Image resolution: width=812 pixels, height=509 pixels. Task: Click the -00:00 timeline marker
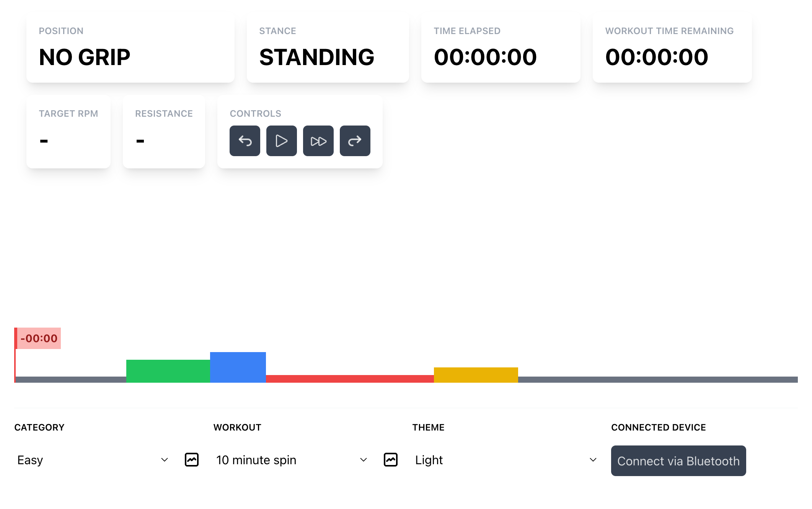(39, 338)
